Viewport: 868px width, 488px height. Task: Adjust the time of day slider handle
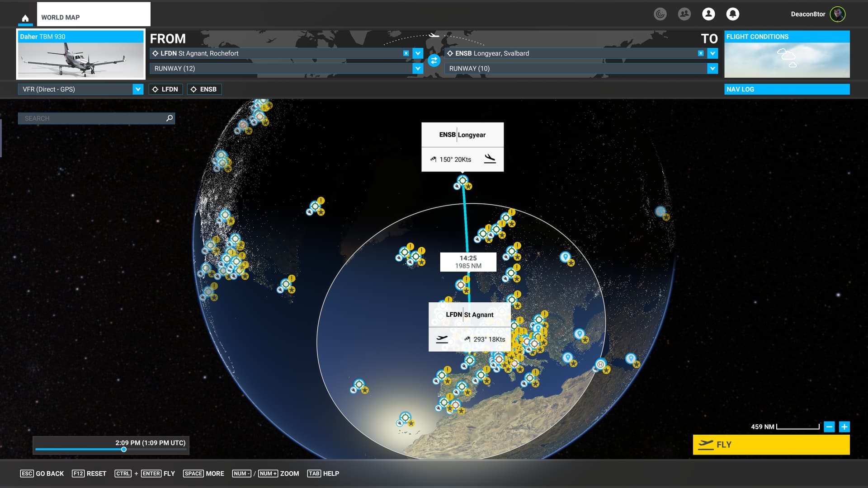(124, 449)
